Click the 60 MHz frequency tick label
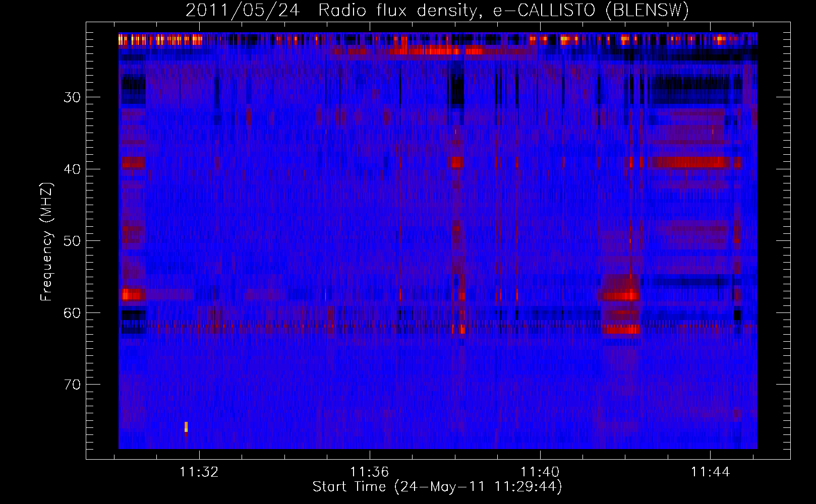This screenshot has width=816, height=504. point(72,313)
